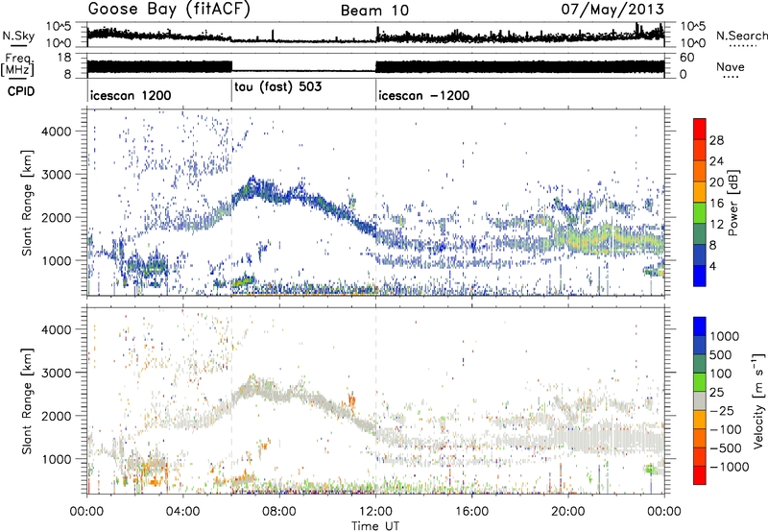This screenshot has height=532, width=768.
Task: Click the -100 label on Velocity colorbar
Action: (x=726, y=429)
